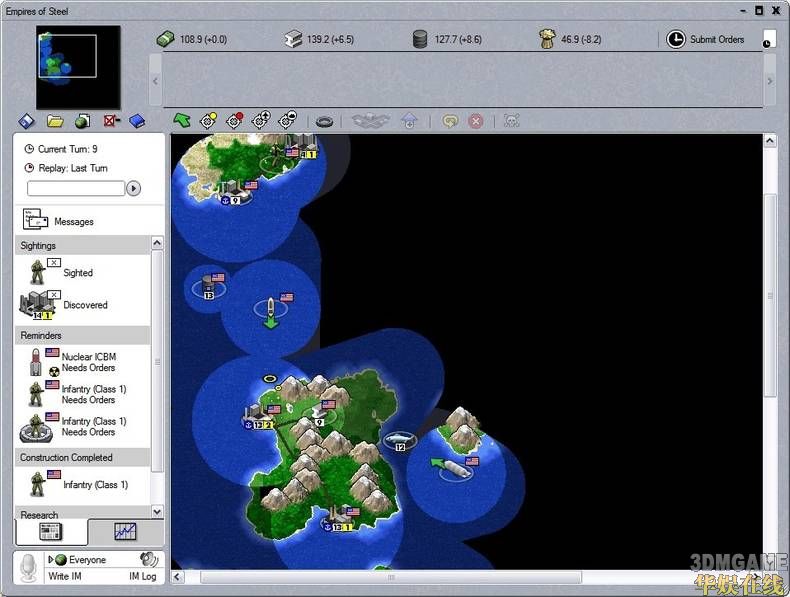790x597 pixels.
Task: Switch to the graph statistics tab
Action: point(125,531)
